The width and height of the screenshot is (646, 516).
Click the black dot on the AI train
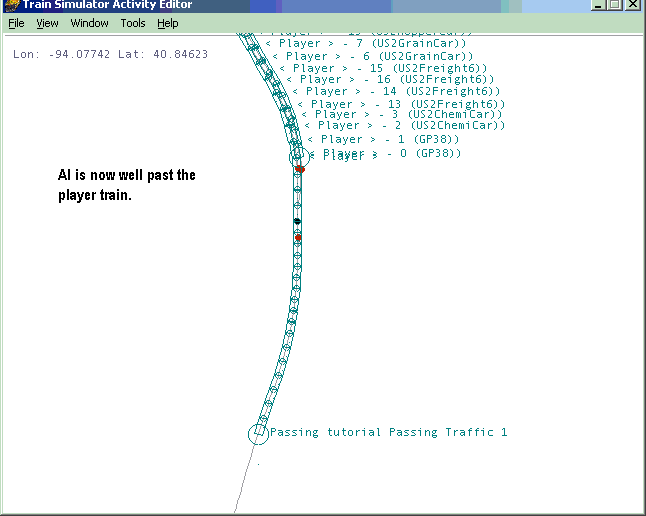[x=297, y=222]
